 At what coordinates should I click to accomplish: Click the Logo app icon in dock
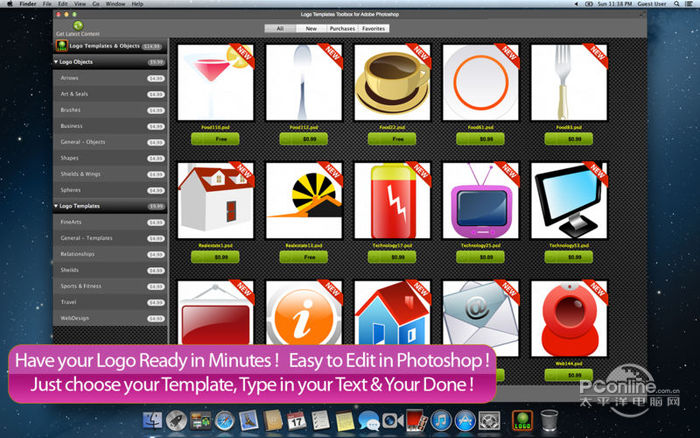tap(522, 420)
